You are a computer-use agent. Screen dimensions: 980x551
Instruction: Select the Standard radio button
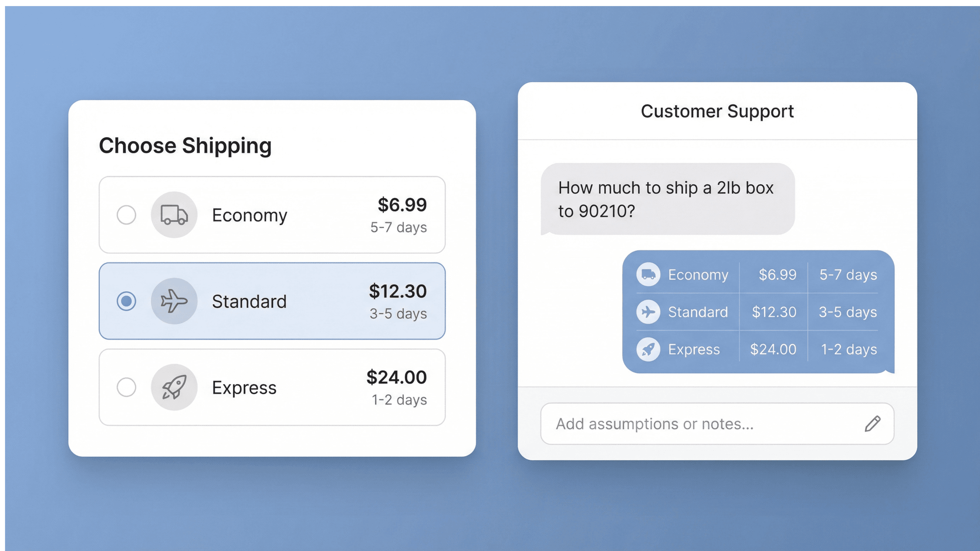click(x=126, y=301)
